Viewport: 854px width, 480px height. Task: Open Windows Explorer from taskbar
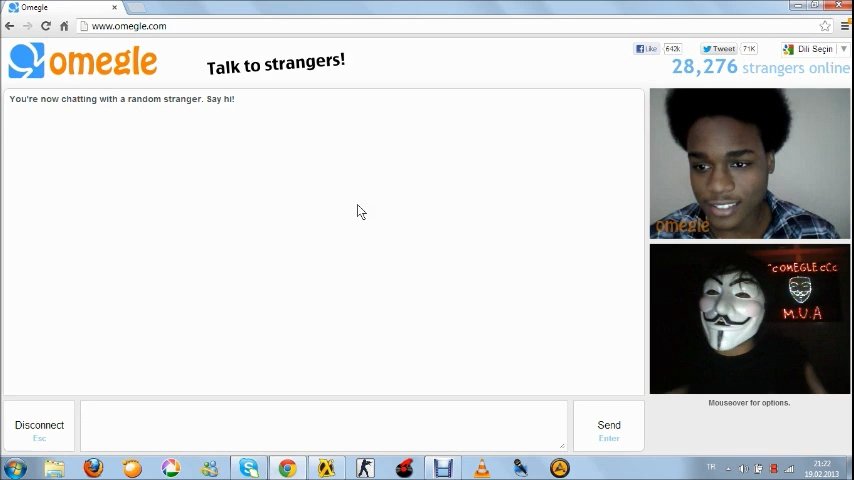54,468
